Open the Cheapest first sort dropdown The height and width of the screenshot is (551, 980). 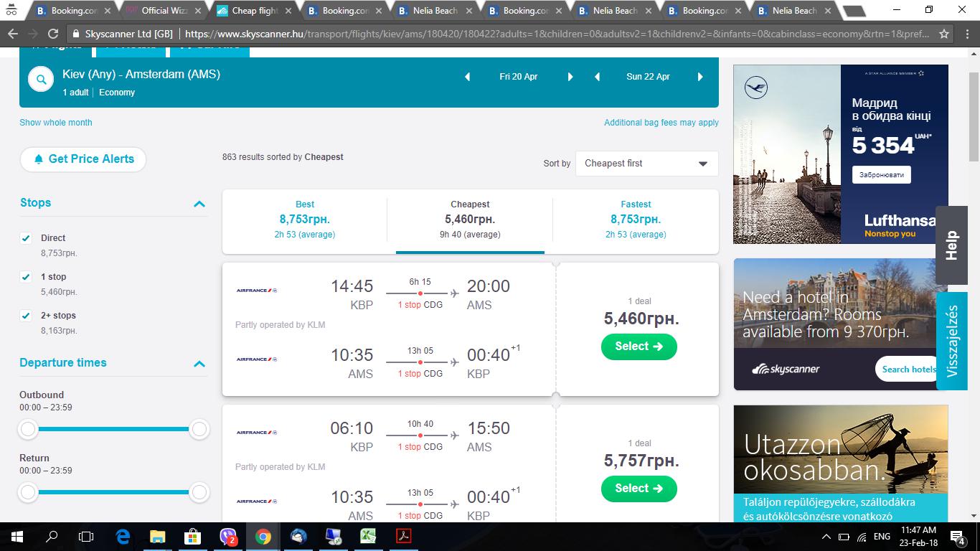[646, 164]
